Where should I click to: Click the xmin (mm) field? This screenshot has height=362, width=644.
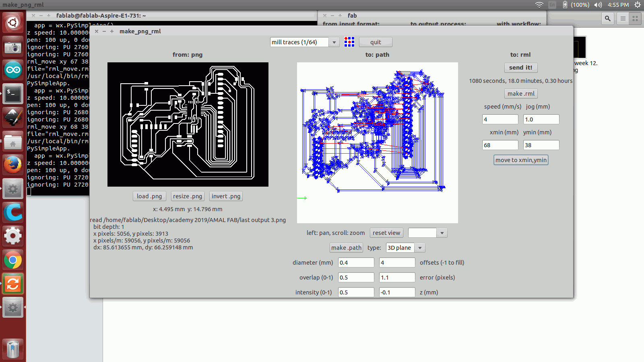[x=500, y=145]
